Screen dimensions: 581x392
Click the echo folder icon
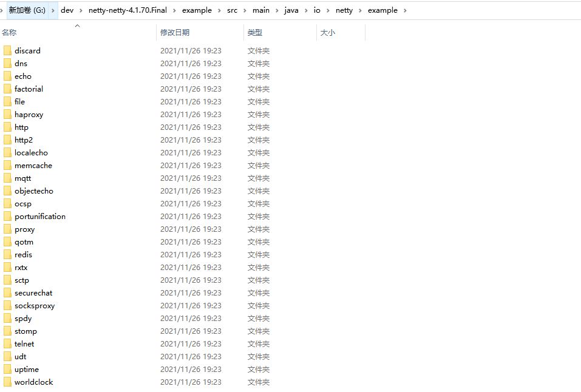(7, 76)
